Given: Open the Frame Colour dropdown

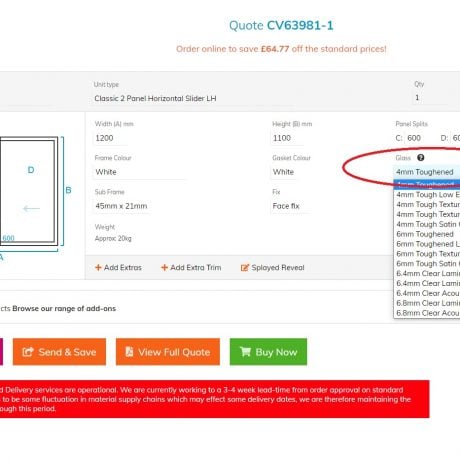Looking at the screenshot, I should pyautogui.click(x=140, y=172).
